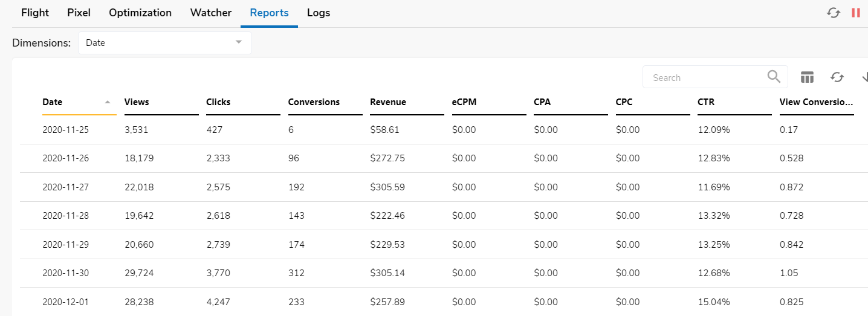Click the Dimensions dropdown arrow
The image size is (868, 316).
[x=239, y=42]
